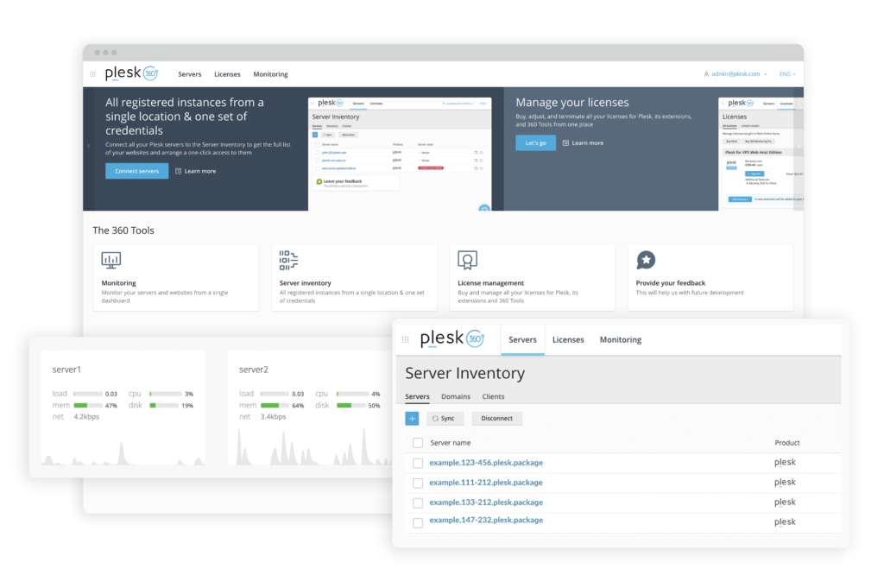Viewport: 884px width, 588px height.
Task: Click the Monitoring chart icon card
Action: (x=111, y=260)
